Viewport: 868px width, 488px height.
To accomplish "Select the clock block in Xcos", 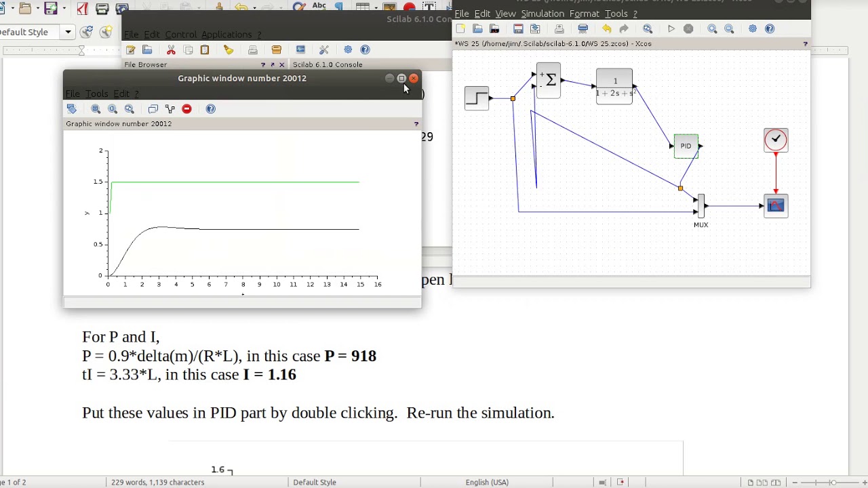I will click(x=776, y=140).
